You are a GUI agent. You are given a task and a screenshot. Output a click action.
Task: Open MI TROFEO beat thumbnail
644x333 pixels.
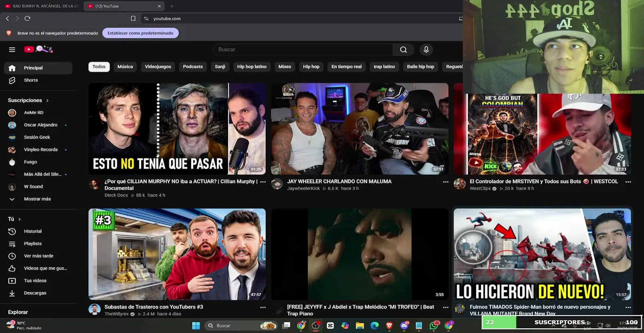359,254
